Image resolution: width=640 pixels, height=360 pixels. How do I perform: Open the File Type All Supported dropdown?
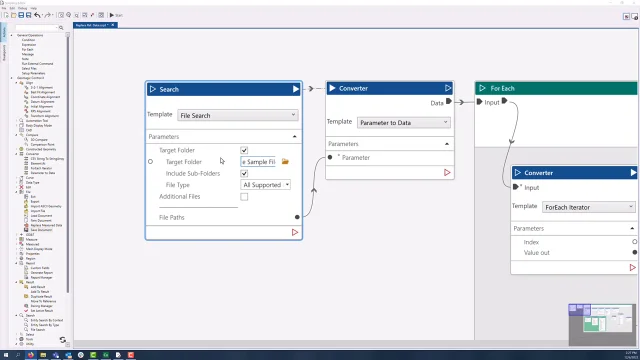(265, 185)
